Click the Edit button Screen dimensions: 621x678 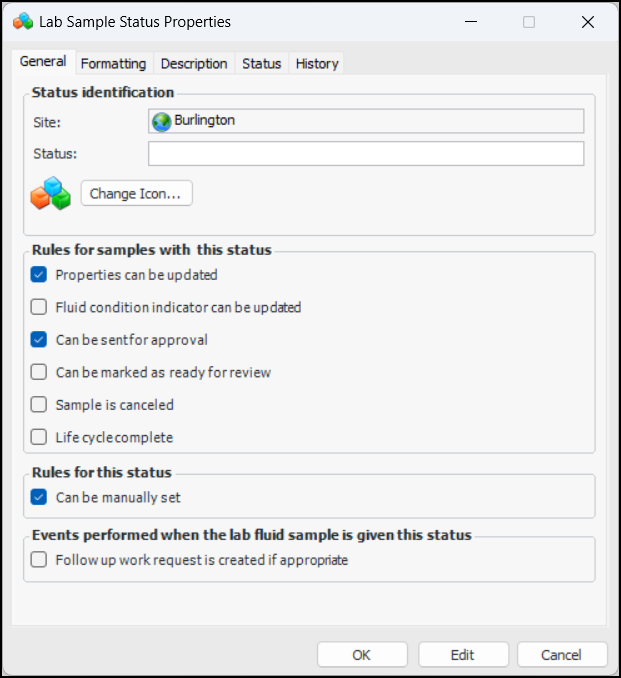point(462,655)
